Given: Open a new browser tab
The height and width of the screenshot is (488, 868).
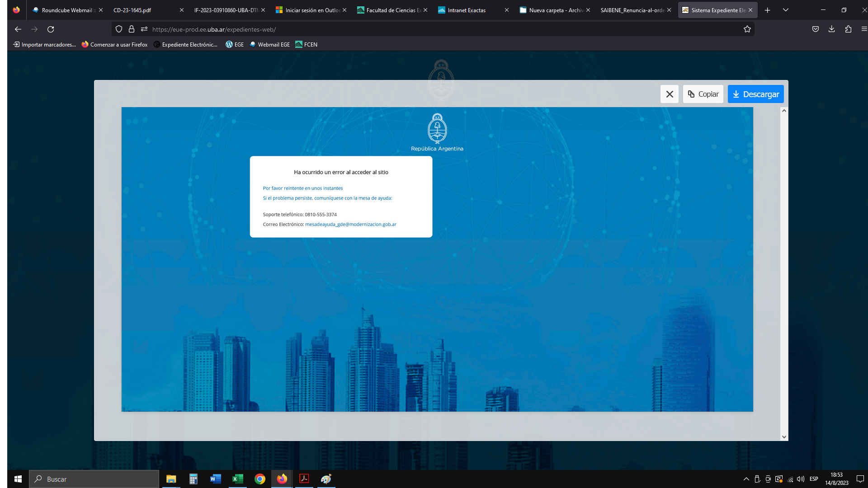Looking at the screenshot, I should pos(767,10).
